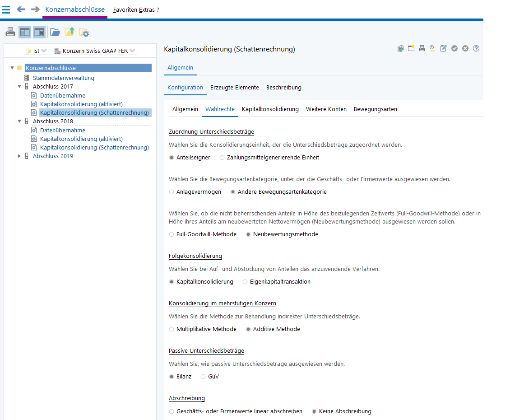The height and width of the screenshot is (420, 510).
Task: Open the ? help menu
Action: pyautogui.click(x=158, y=10)
